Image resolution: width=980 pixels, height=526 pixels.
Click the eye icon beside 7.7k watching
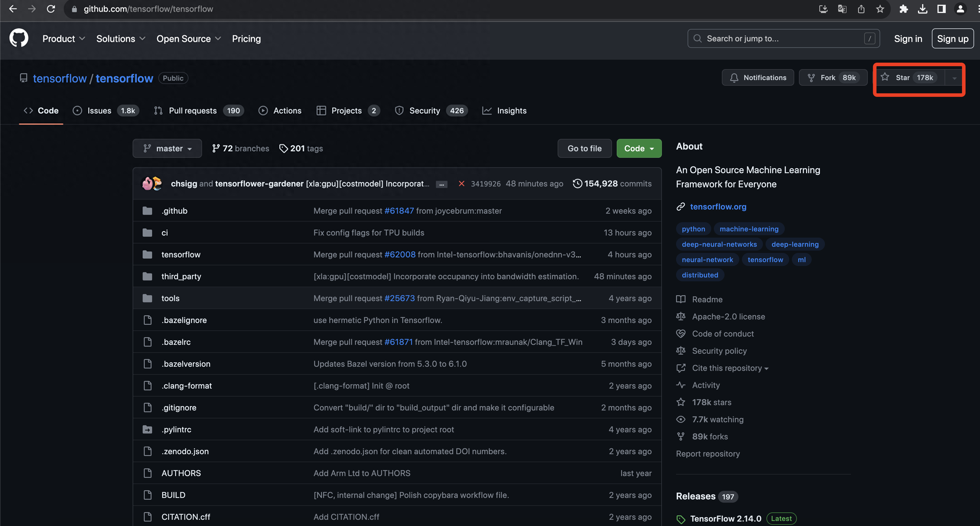click(681, 419)
